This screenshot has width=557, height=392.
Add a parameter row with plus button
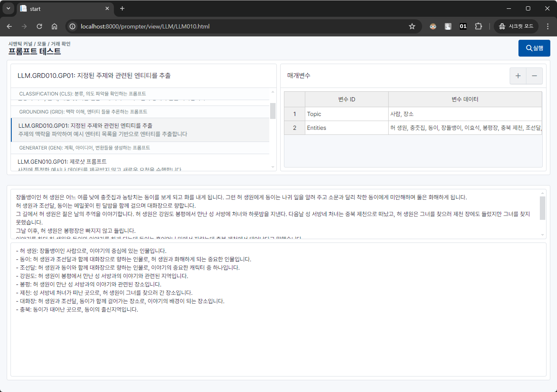pos(518,76)
